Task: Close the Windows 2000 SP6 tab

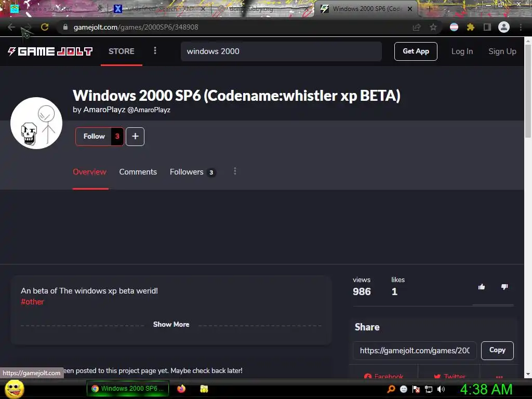Action: pyautogui.click(x=410, y=9)
